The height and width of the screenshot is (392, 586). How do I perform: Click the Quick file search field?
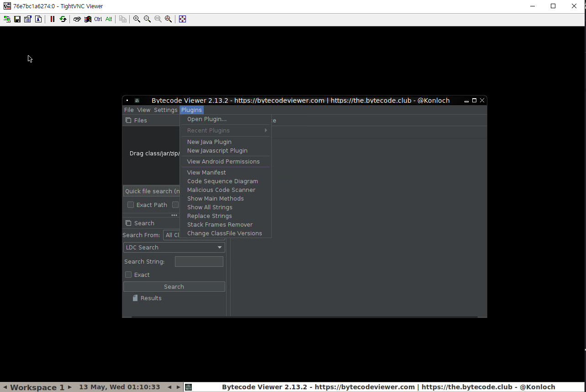click(x=152, y=191)
